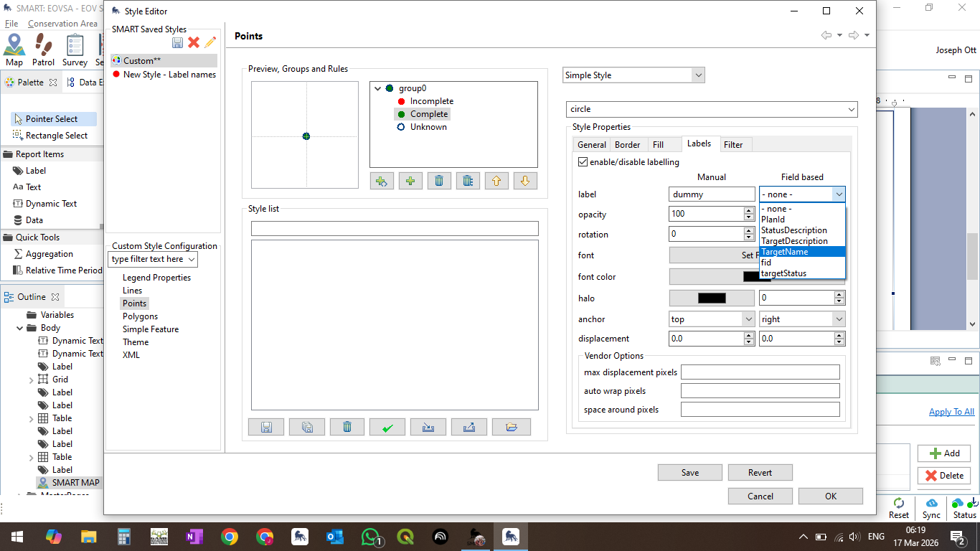
Task: Move rule down with yellow down arrow
Action: coord(525,181)
